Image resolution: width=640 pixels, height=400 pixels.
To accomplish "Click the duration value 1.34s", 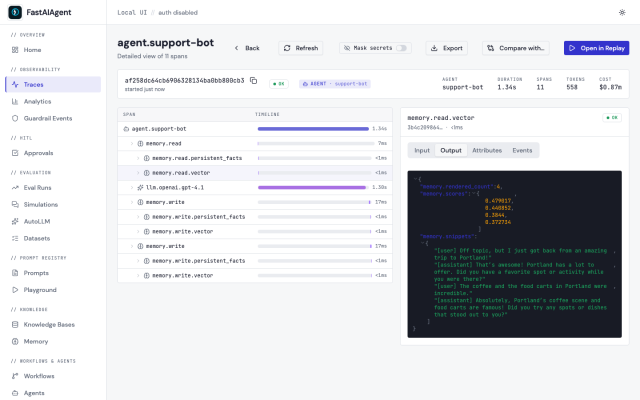I will pyautogui.click(x=507, y=87).
